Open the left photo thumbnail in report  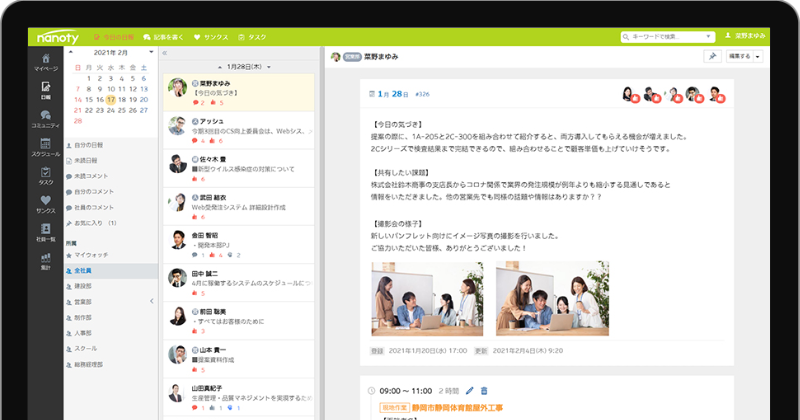tap(427, 299)
